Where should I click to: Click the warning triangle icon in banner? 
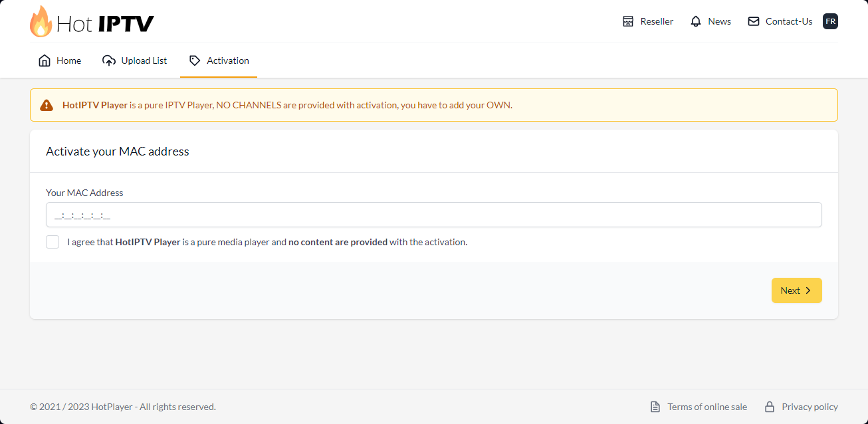tap(47, 105)
